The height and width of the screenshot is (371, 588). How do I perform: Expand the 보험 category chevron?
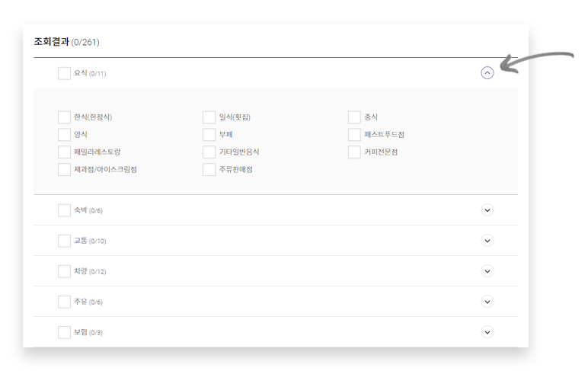[487, 332]
